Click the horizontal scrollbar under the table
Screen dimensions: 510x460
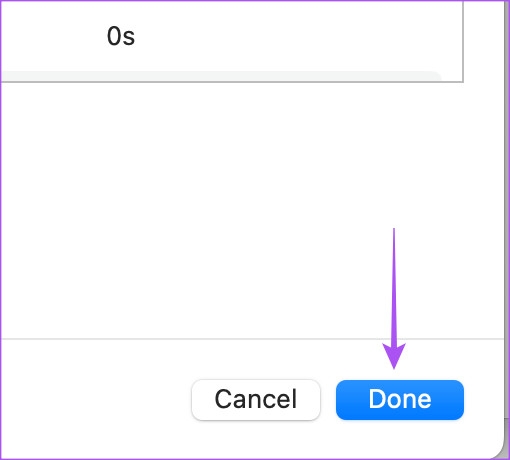220,76
